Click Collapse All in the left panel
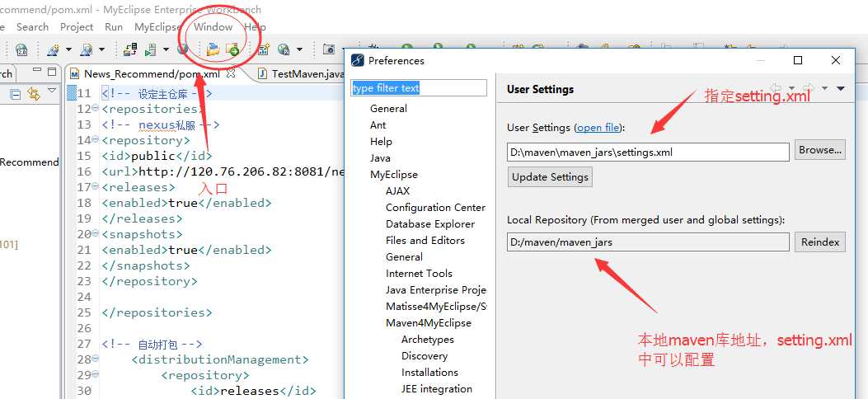 point(16,94)
